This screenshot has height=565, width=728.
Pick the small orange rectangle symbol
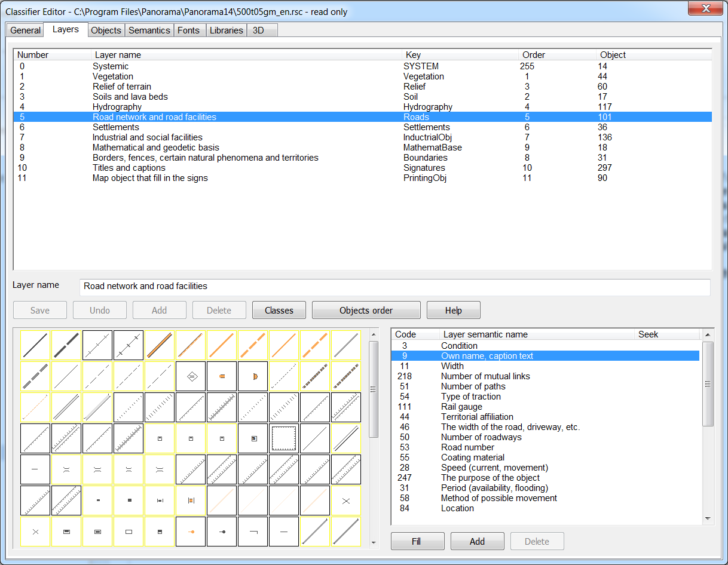point(222,376)
